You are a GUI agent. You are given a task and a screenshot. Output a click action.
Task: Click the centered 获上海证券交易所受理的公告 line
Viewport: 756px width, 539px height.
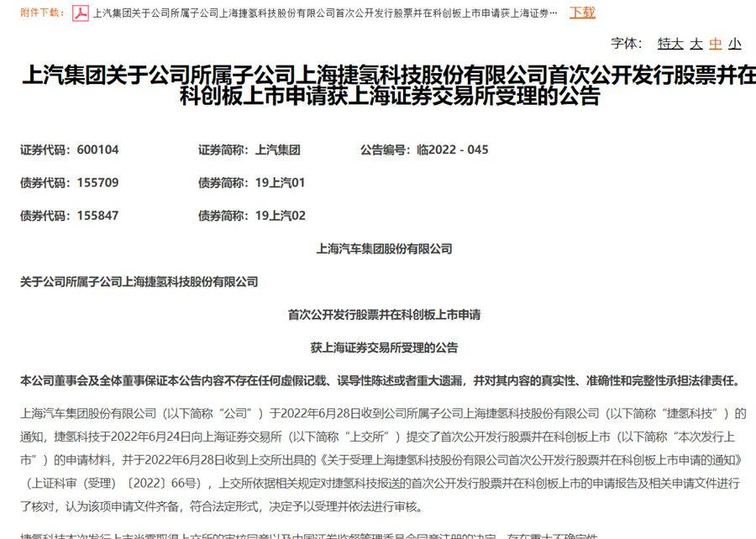point(384,348)
